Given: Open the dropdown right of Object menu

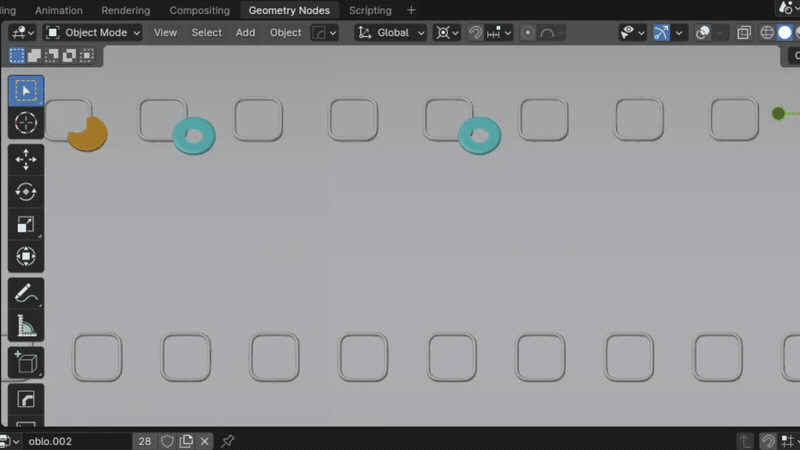Looking at the screenshot, I should (324, 33).
